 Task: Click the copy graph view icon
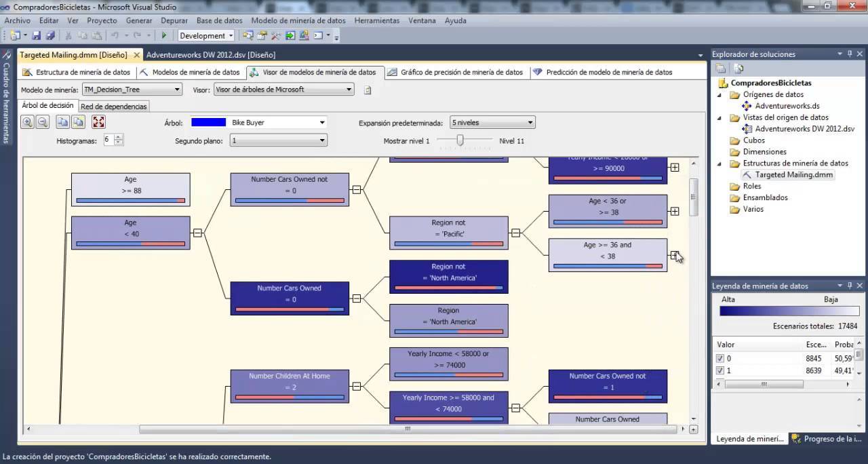point(63,122)
